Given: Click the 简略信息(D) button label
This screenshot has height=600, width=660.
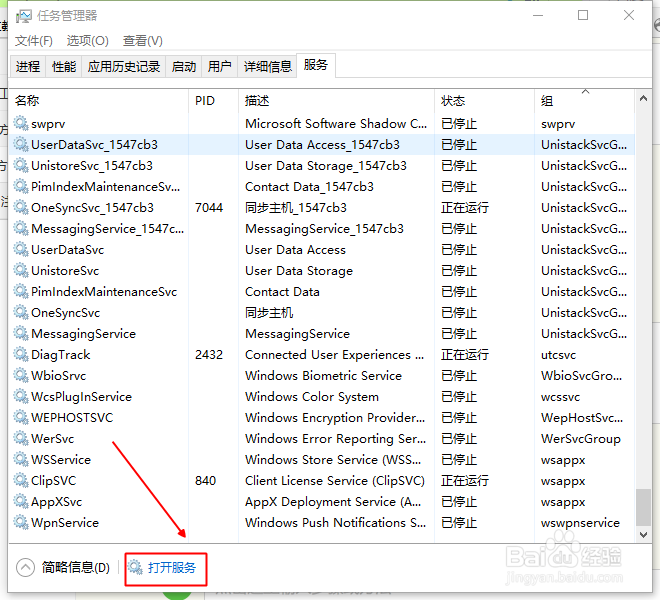Looking at the screenshot, I should click(76, 568).
